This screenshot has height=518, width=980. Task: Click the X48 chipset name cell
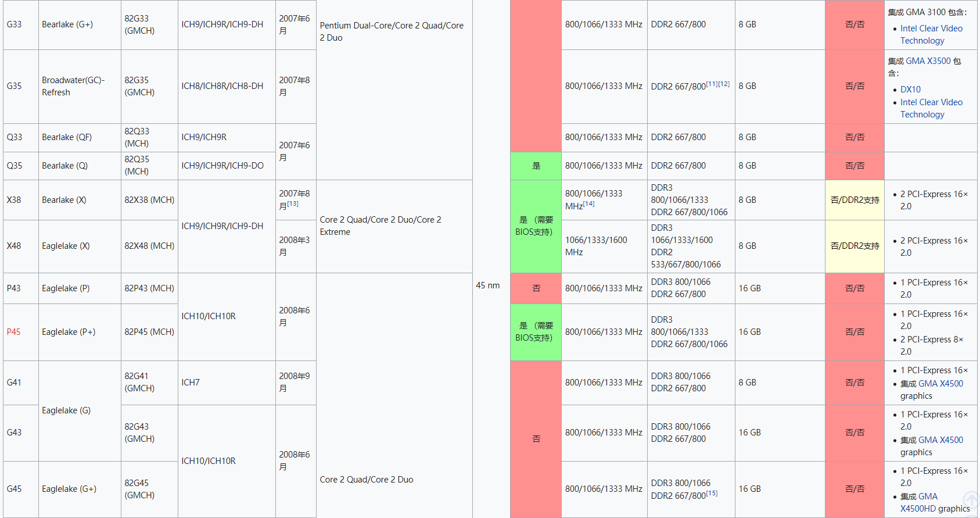(21, 246)
